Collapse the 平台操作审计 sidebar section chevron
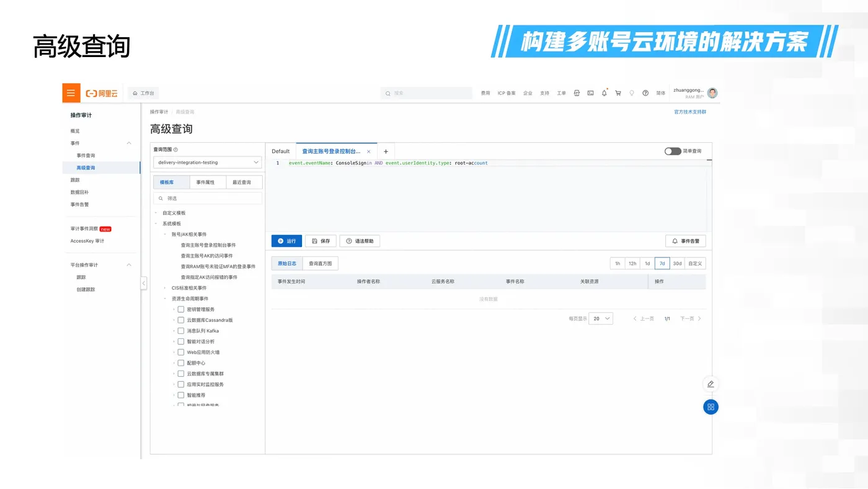The height and width of the screenshot is (489, 868). (x=129, y=265)
